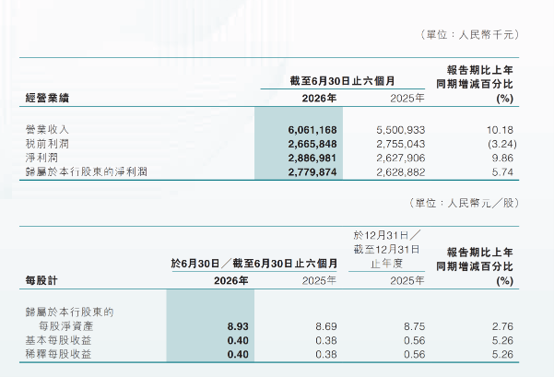554x377 pixels.
Task: Click the 0.40 value in 基本每股收益 row
Action: pyautogui.click(x=238, y=341)
